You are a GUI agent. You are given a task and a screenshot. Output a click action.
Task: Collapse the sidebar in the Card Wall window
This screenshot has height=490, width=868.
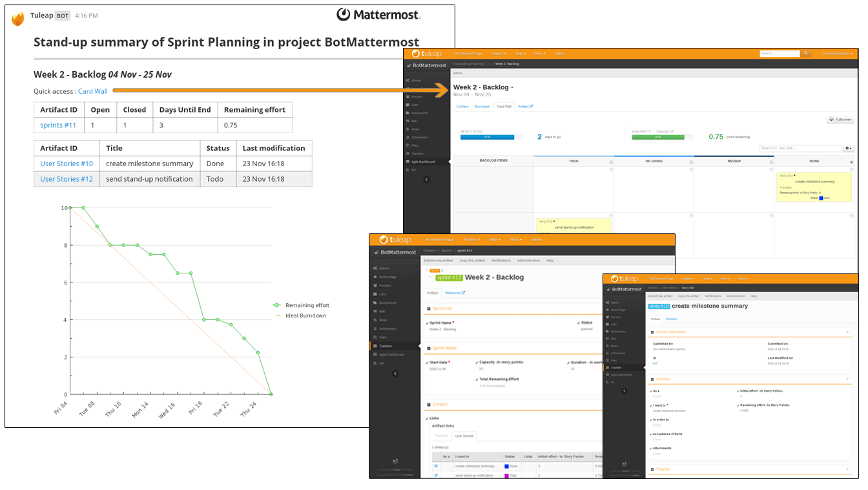point(426,180)
